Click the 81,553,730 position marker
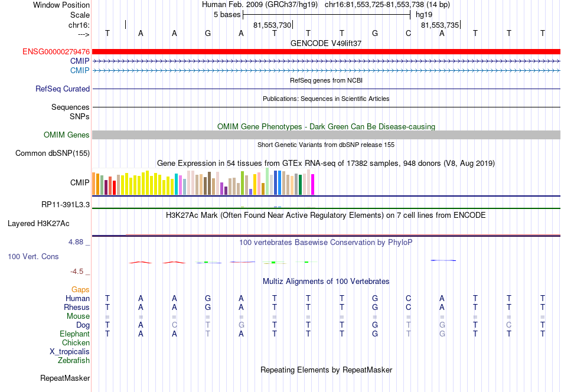The height and width of the screenshot is (392, 561). 273,25
